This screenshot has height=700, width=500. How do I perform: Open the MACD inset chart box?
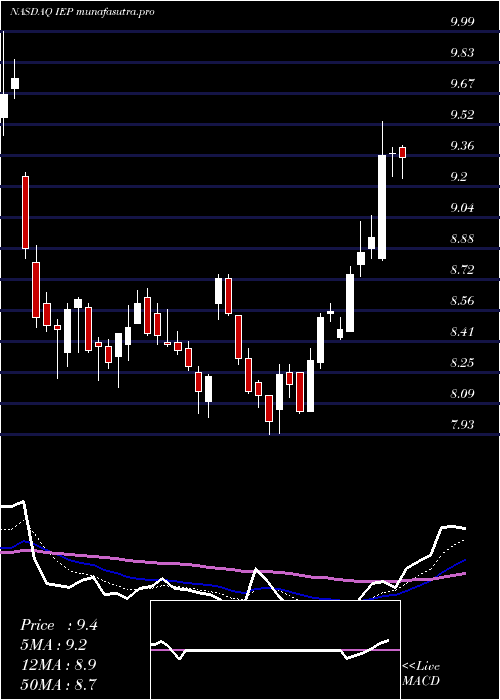pyautogui.click(x=275, y=650)
